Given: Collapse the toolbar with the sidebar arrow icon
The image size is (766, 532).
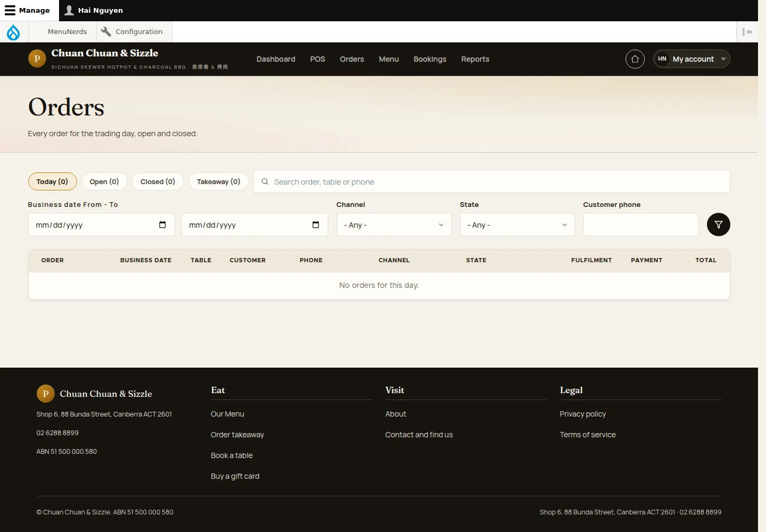Looking at the screenshot, I should pyautogui.click(x=747, y=32).
